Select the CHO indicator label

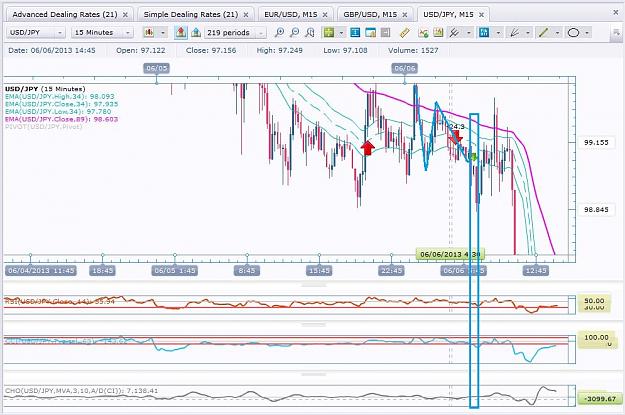coord(81,391)
